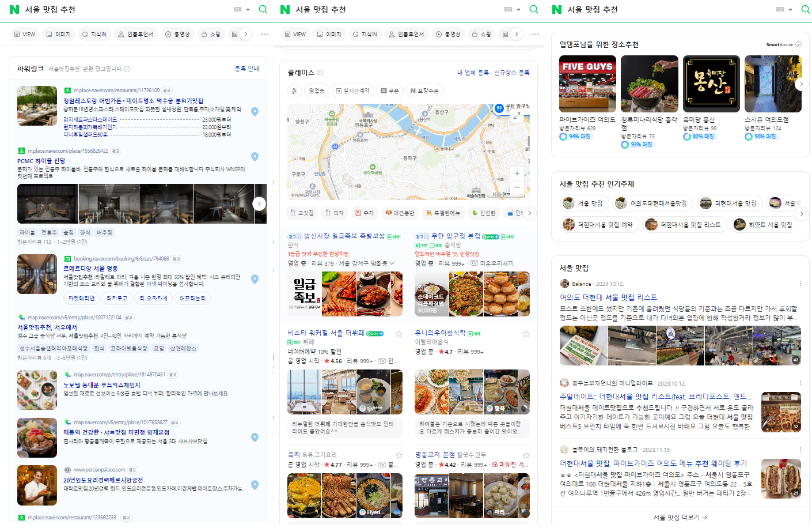This screenshot has width=812, height=528.
Task: Select the 애견동반 category chip
Action: point(400,213)
